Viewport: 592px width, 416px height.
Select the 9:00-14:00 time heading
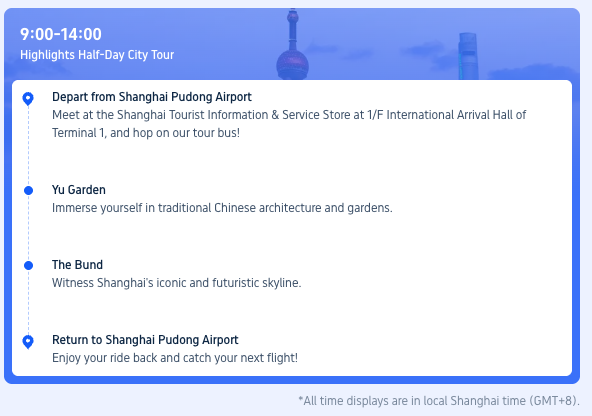61,34
